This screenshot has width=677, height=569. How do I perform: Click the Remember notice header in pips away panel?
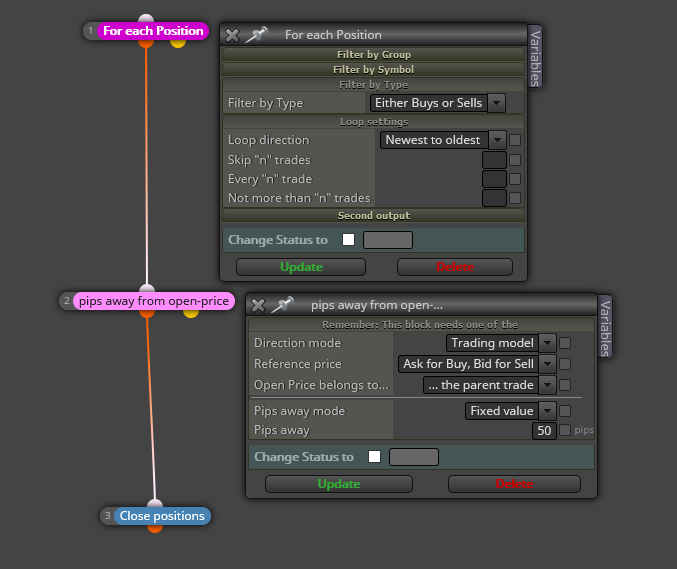pos(420,325)
